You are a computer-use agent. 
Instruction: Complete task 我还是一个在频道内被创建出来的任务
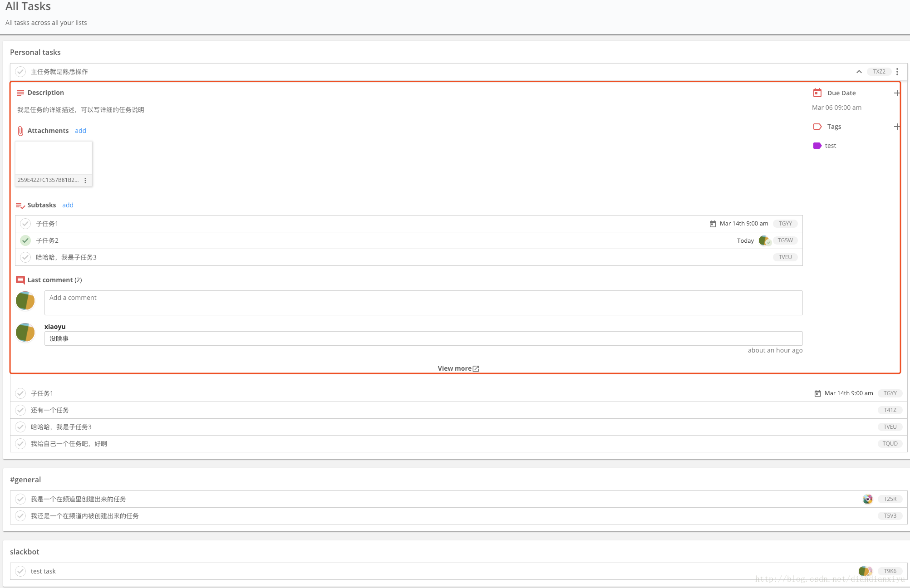pyautogui.click(x=20, y=516)
